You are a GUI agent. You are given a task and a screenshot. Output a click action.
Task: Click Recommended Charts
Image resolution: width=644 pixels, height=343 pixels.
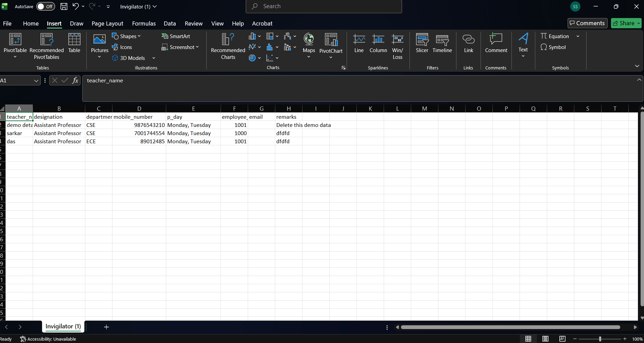pos(228,46)
